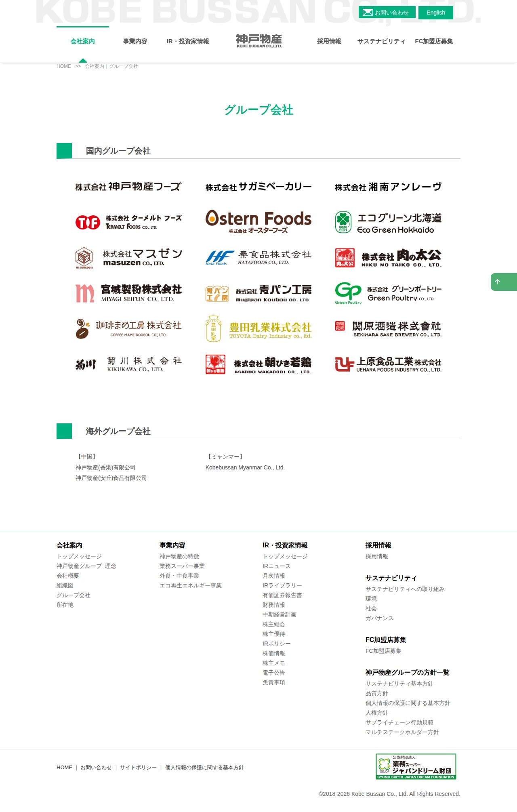Click the 上原食品工業 Uehara Foods logo
The width and height of the screenshot is (517, 812).
[x=388, y=364]
